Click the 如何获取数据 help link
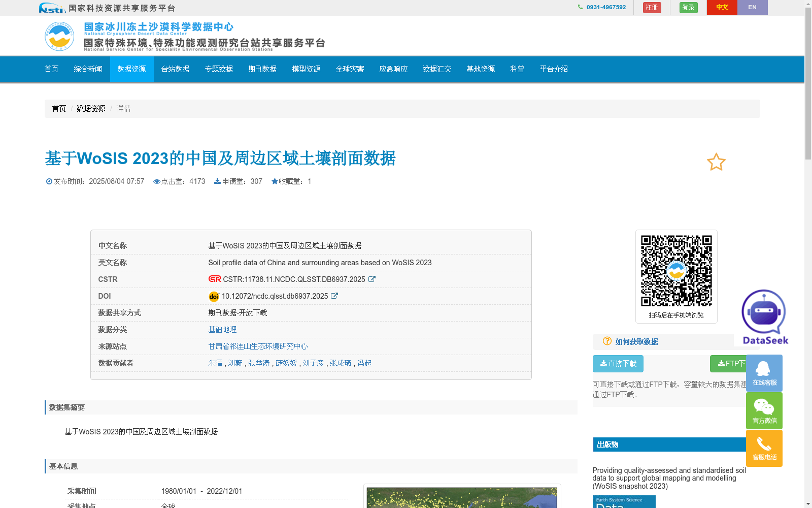The image size is (812, 508). 636,342
